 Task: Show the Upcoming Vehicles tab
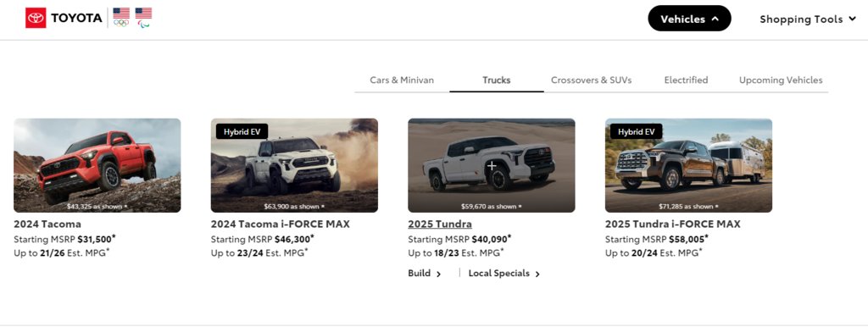[x=781, y=80]
